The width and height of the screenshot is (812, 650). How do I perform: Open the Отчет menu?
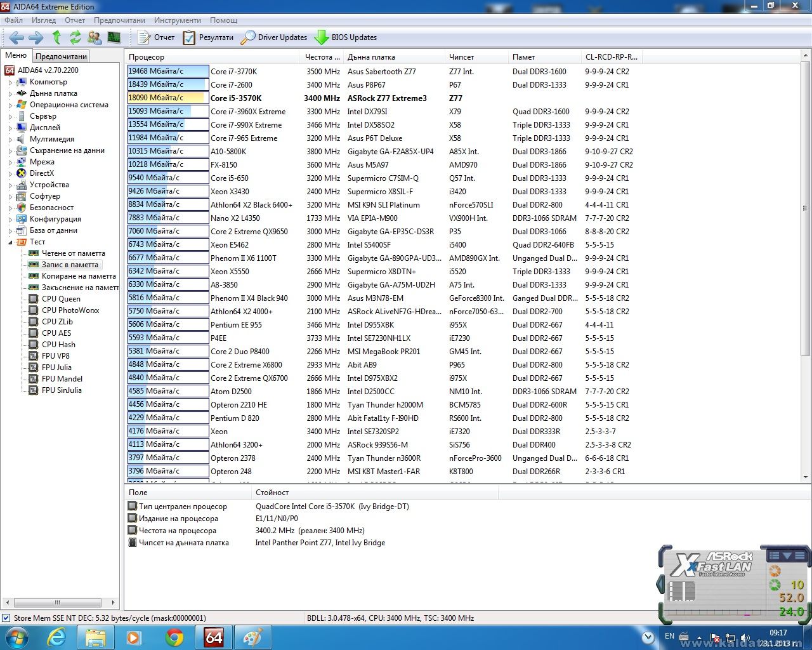75,20
